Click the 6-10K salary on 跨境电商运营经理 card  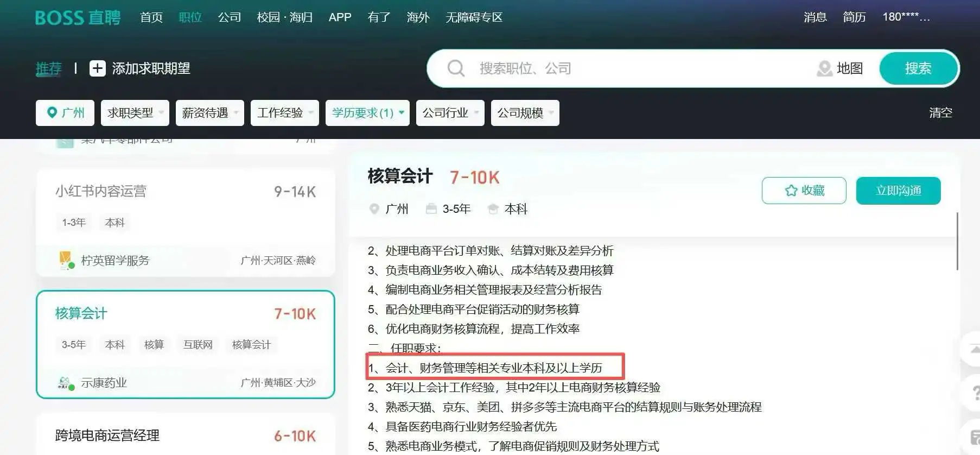[295, 436]
